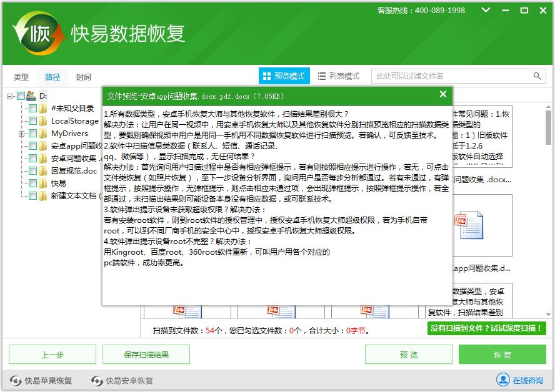555x392 pixels.
Task: Select preview mode (预览模式) grid view
Action: pos(284,76)
